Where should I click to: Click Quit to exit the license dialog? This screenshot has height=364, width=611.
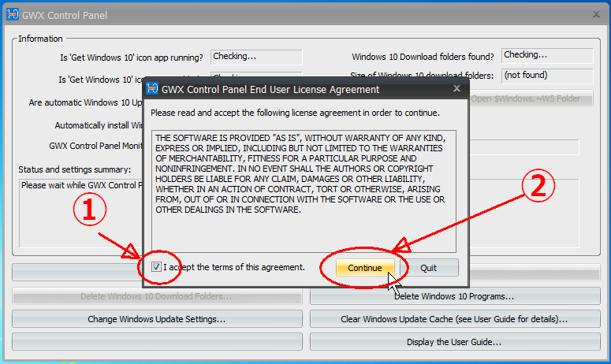click(x=428, y=268)
